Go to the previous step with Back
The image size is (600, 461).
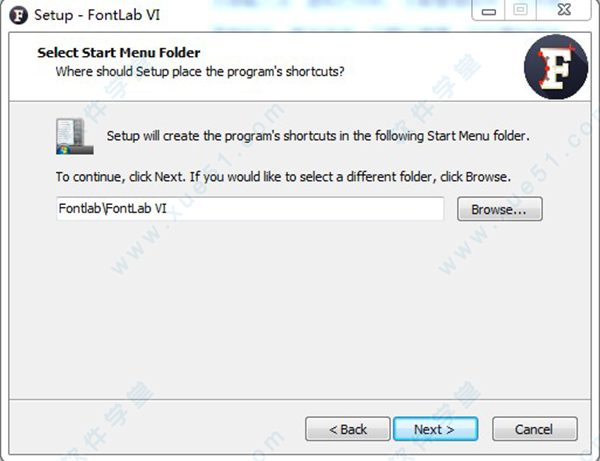(x=348, y=429)
